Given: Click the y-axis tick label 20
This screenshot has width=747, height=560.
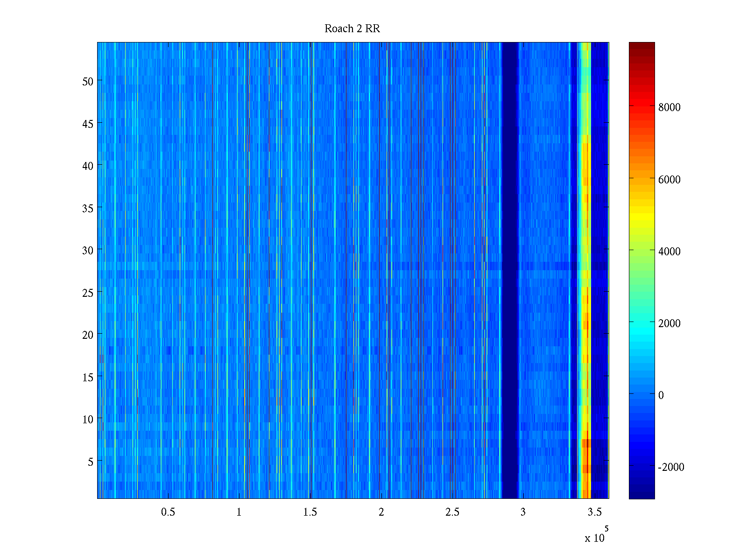Looking at the screenshot, I should [x=88, y=335].
